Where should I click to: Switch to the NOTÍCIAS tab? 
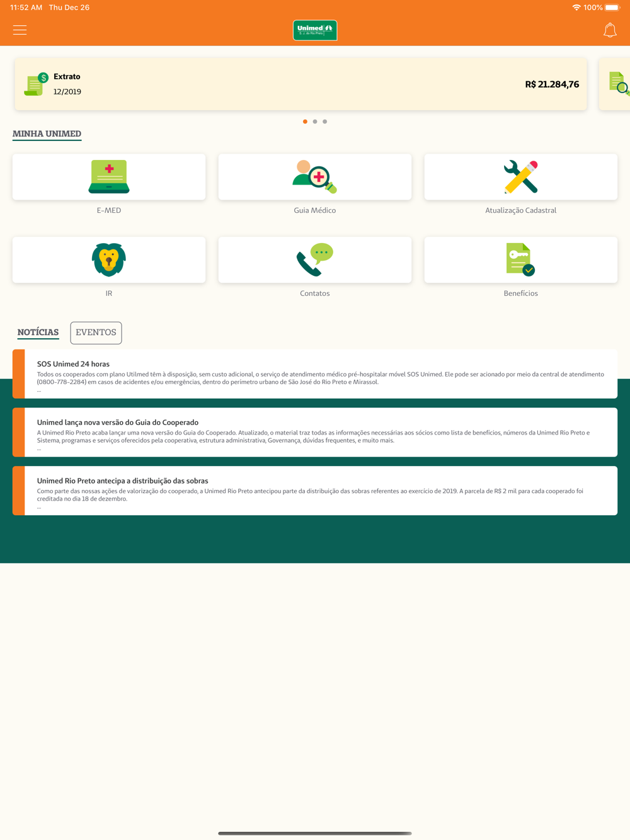click(38, 332)
